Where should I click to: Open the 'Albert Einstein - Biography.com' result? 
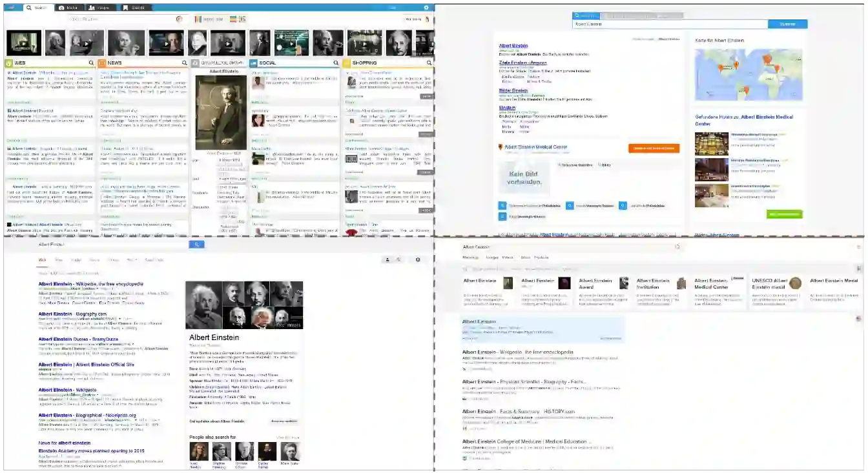click(72, 314)
